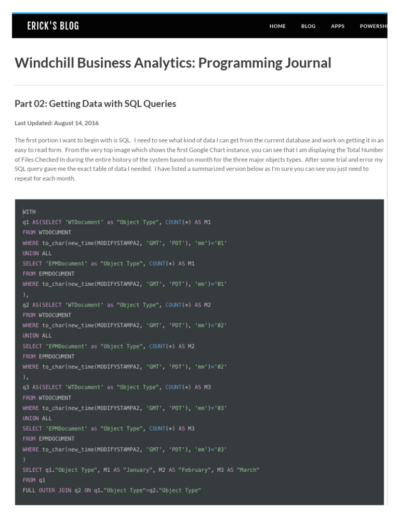This screenshot has height=532, width=399.
Task: Open the APPS navigation item
Action: point(338,26)
